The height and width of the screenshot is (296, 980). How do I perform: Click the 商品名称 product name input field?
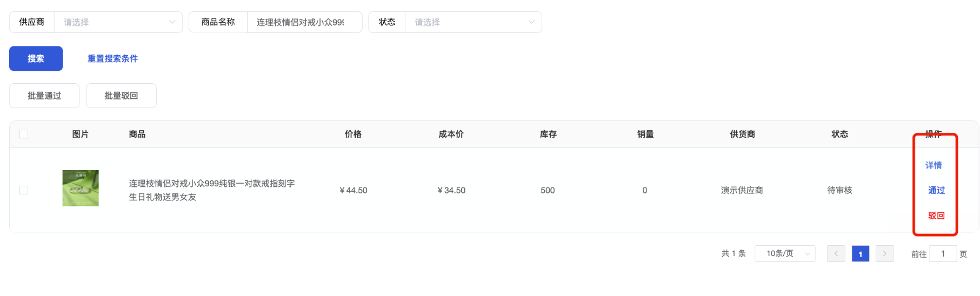coord(304,22)
